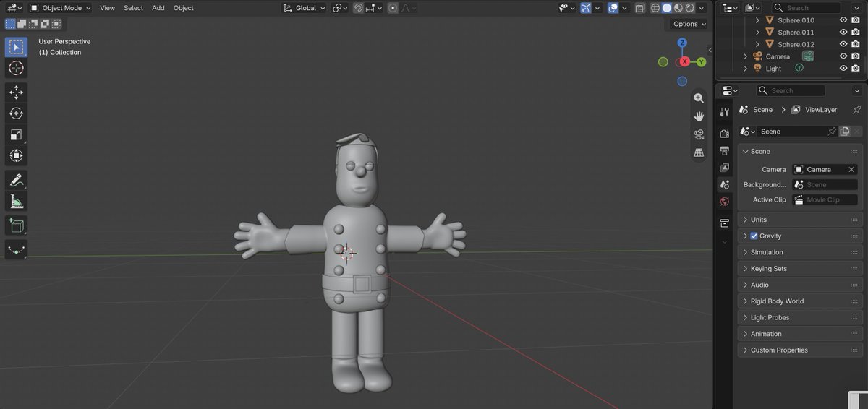Hide Sphere.011 in viewport

tap(843, 33)
